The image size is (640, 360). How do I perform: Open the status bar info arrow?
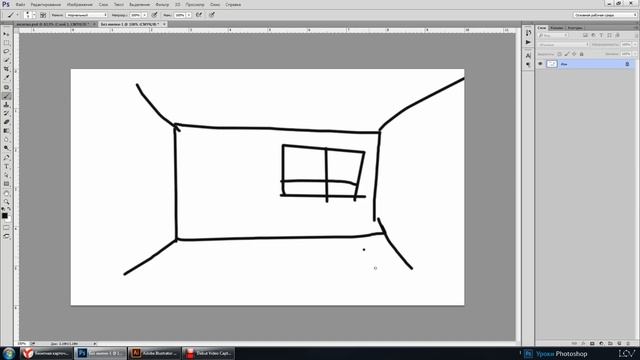point(95,344)
